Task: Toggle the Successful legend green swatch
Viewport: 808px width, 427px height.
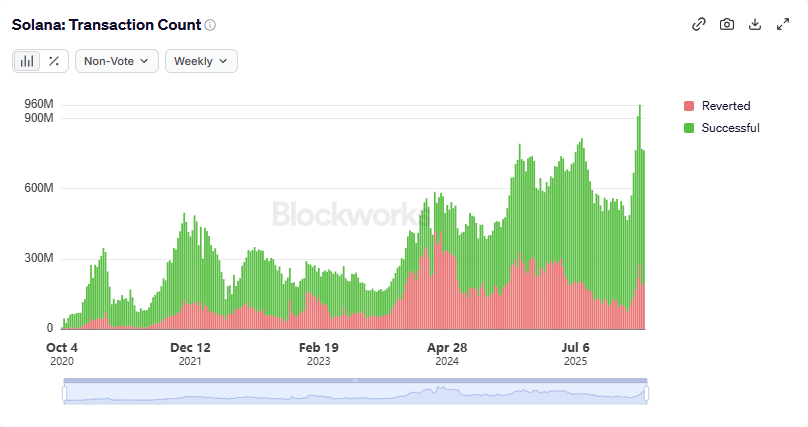Action: (689, 128)
